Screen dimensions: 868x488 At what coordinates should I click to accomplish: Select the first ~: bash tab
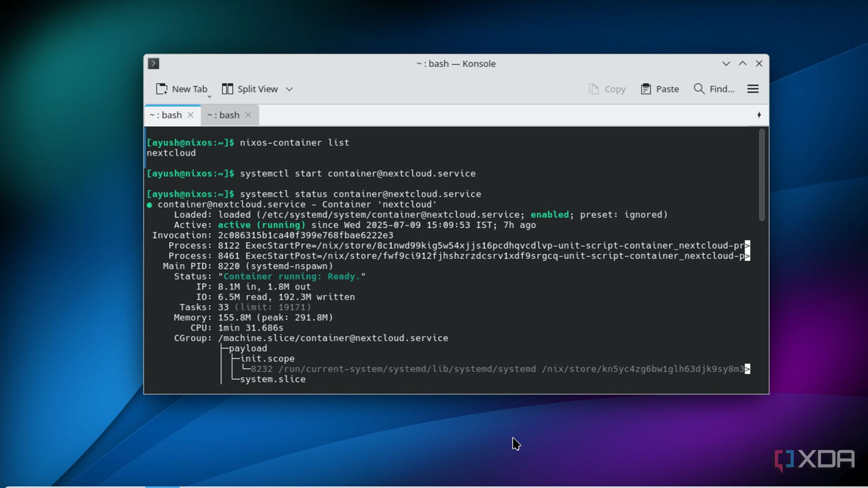pos(165,115)
